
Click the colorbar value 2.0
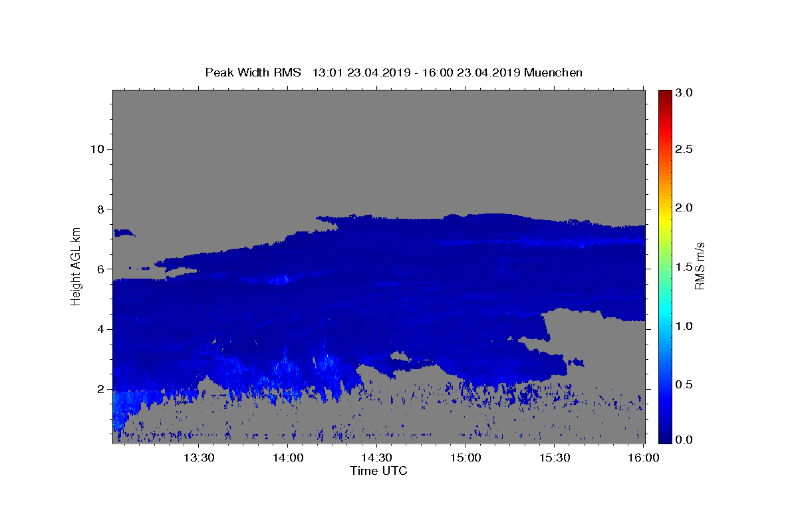(685, 208)
